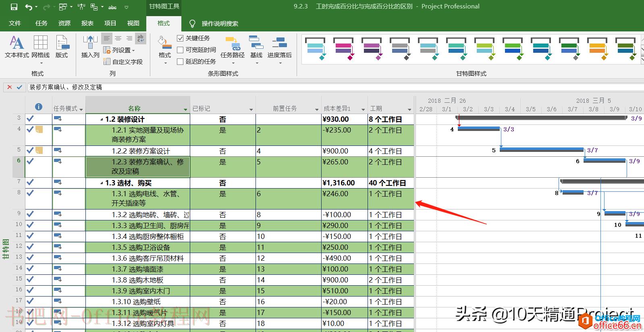
Task: Align column text left
Action: [106, 38]
